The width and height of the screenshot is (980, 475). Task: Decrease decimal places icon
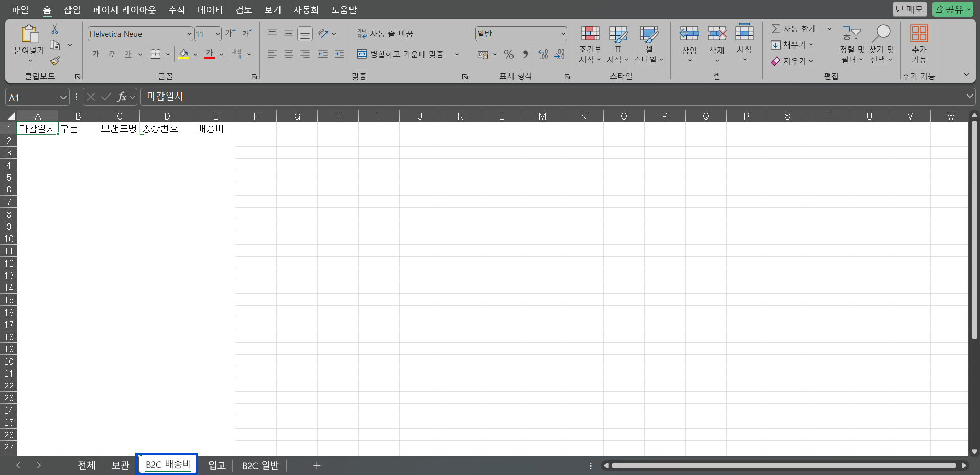coord(559,54)
